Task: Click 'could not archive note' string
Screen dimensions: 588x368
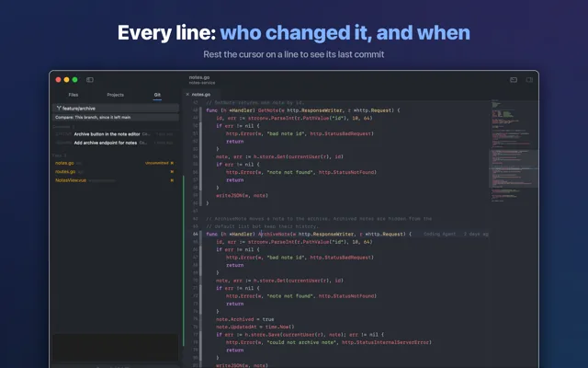Action: tap(300, 342)
